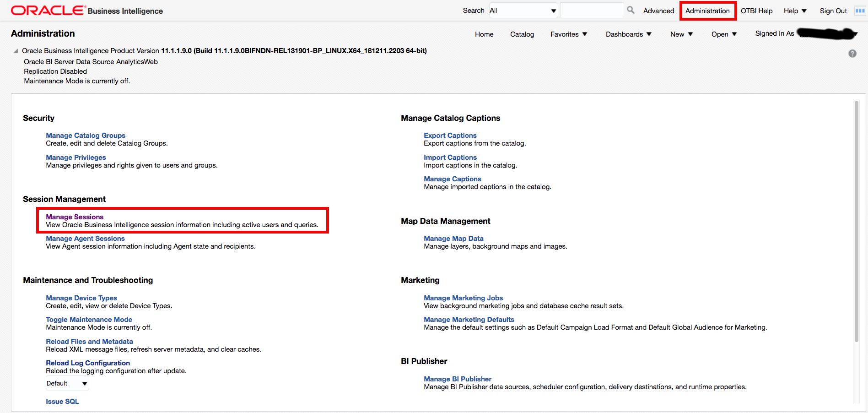
Task: Open the Help dropdown menu
Action: 795,11
